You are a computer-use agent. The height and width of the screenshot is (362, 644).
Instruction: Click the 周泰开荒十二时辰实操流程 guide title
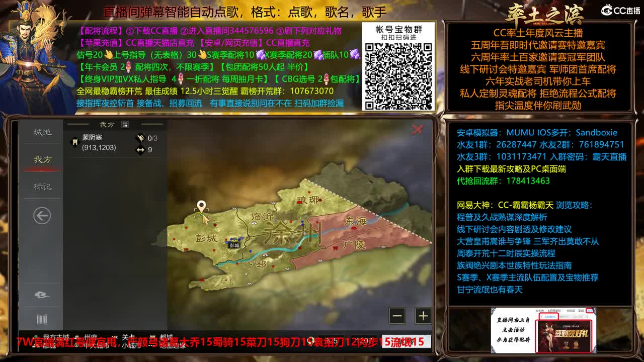point(506,253)
